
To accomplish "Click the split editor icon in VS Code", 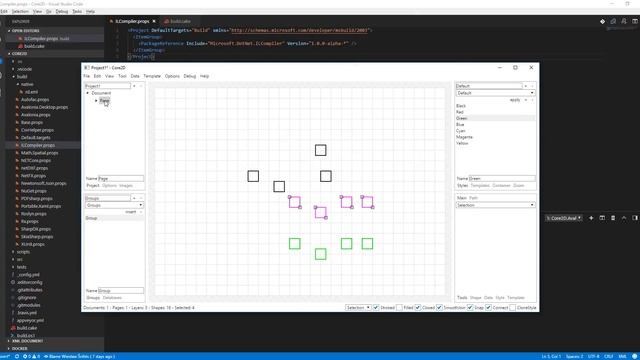I will pos(635,21).
